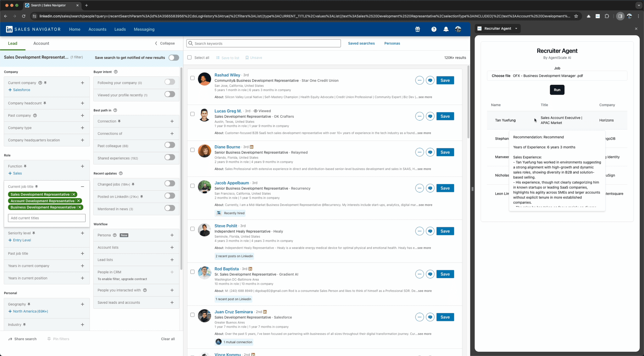Screen dimensions: 644x356
Task: Enable Following your company filter
Action: (x=170, y=82)
